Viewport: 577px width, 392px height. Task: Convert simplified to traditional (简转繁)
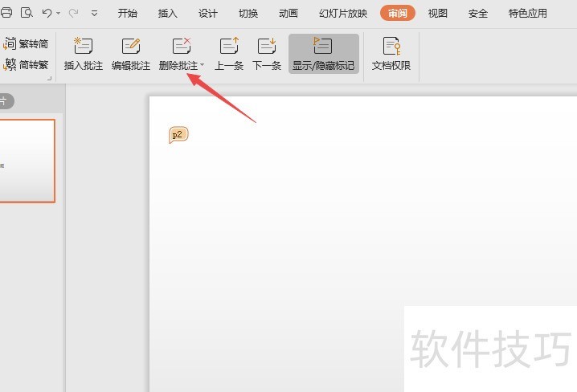pos(26,65)
